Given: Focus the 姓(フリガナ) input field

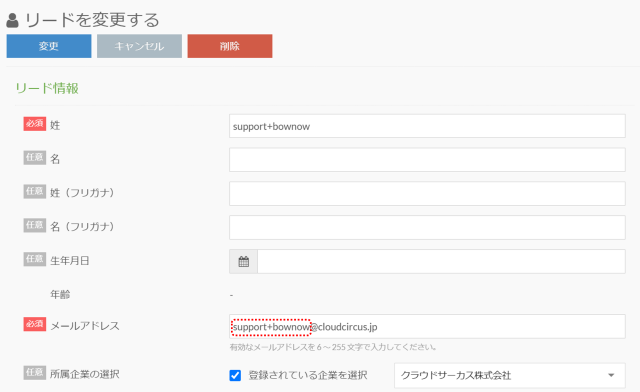Looking at the screenshot, I should (427, 194).
